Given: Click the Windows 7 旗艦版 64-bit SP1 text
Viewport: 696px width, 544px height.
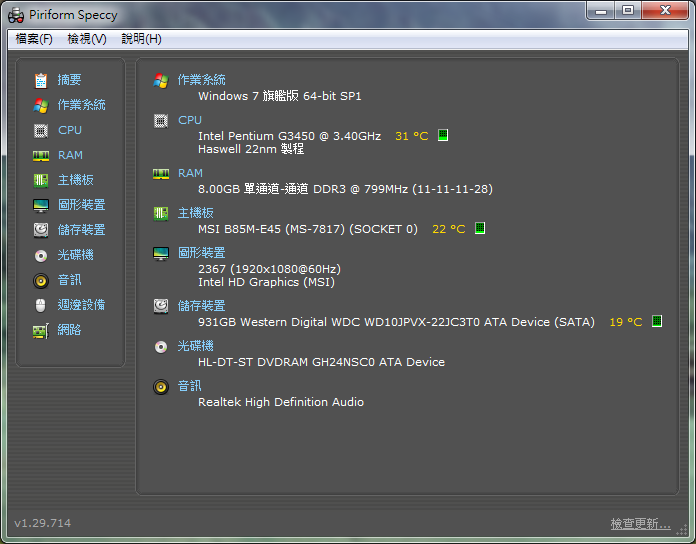Looking at the screenshot, I should pyautogui.click(x=280, y=96).
